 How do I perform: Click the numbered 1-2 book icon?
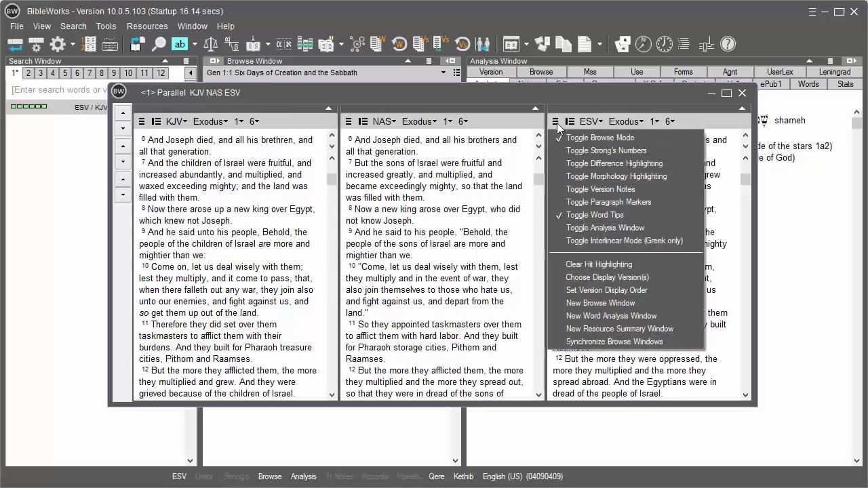pos(89,44)
